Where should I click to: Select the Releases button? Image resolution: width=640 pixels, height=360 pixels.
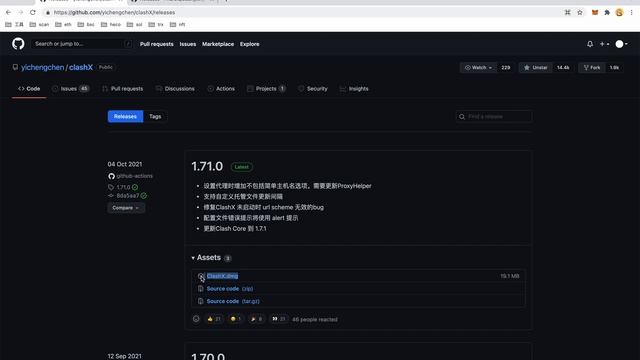[125, 116]
